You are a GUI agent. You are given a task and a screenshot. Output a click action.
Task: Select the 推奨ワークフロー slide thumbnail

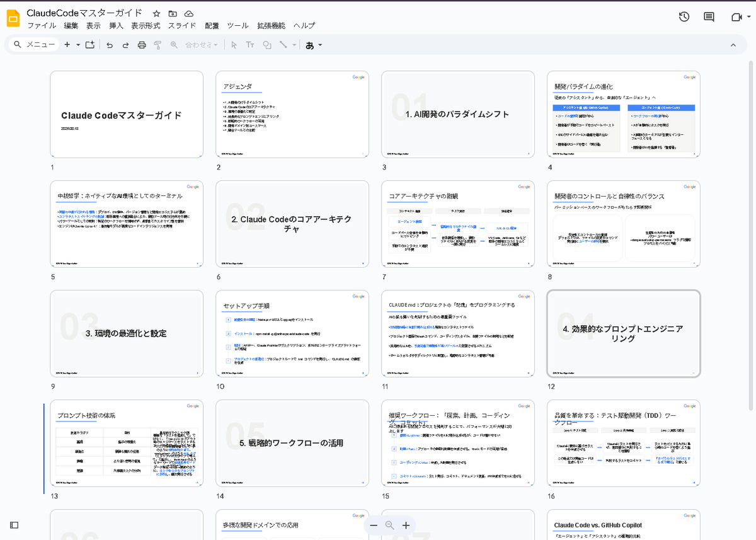click(x=458, y=443)
